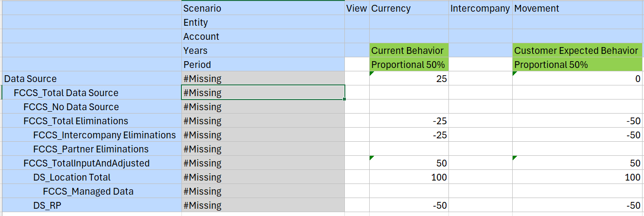Select the Period cell
The image size is (644, 216).
(263, 65)
